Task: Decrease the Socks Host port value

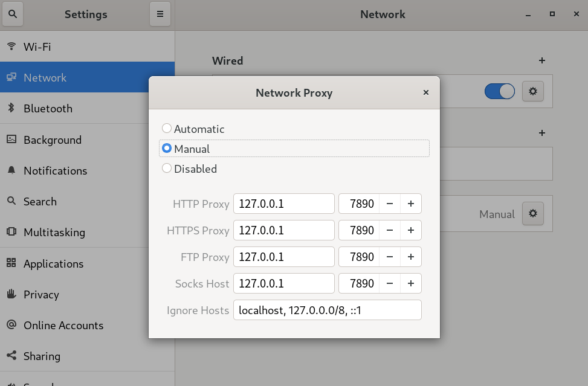Action: tap(390, 284)
